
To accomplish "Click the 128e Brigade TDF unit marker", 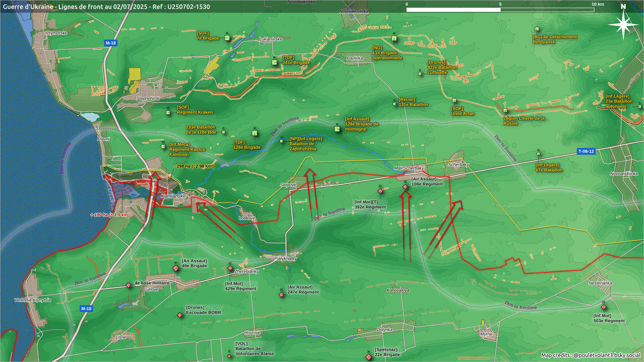I will tap(255, 133).
